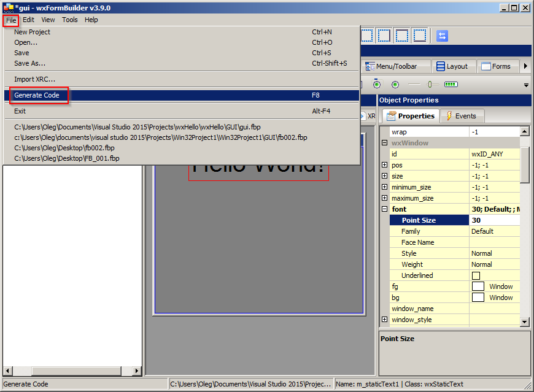Image resolution: width=534 pixels, height=392 pixels.
Task: Open the Tools menu
Action: 70,20
